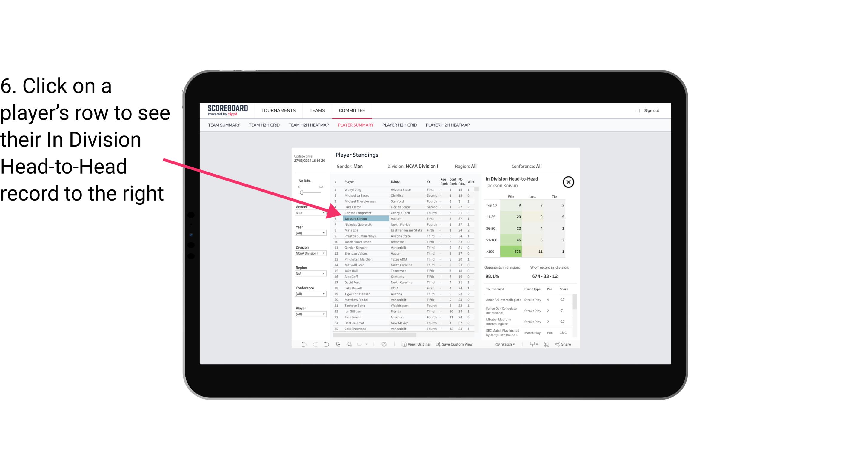Viewport: 868px width, 467px height.
Task: Drag the No Rounds range slider
Action: click(301, 192)
